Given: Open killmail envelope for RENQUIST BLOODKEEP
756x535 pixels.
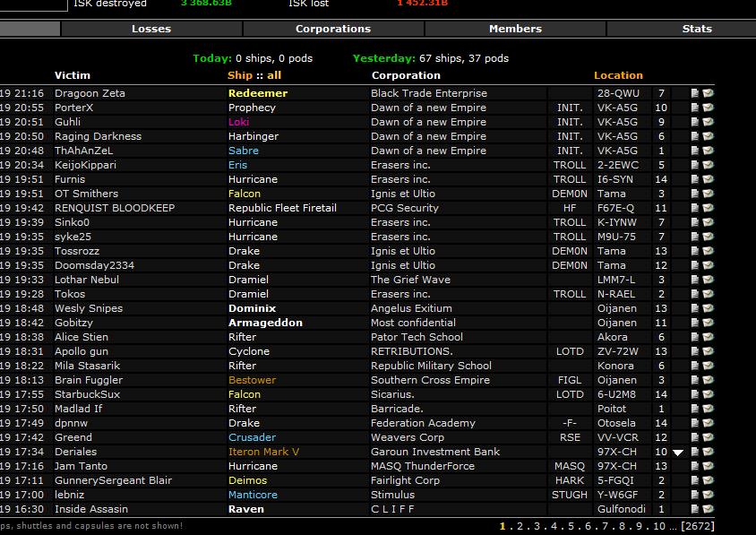Looking at the screenshot, I should point(708,208).
